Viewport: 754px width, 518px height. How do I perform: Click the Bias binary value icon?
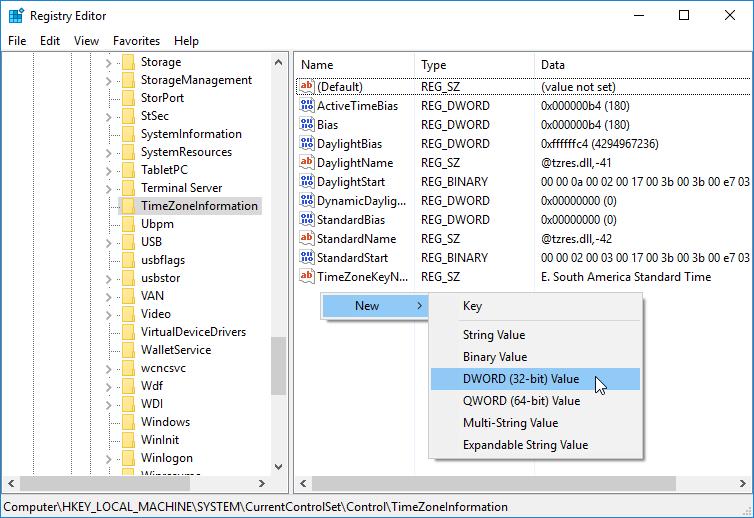[x=306, y=125]
